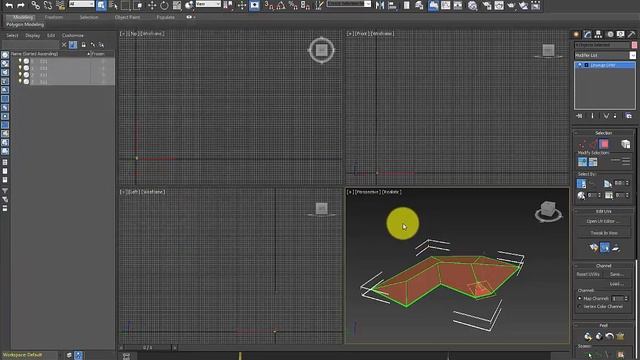Image resolution: width=640 pixels, height=360 pixels.
Task: Click the Mirror tool icon
Action: (380, 5)
